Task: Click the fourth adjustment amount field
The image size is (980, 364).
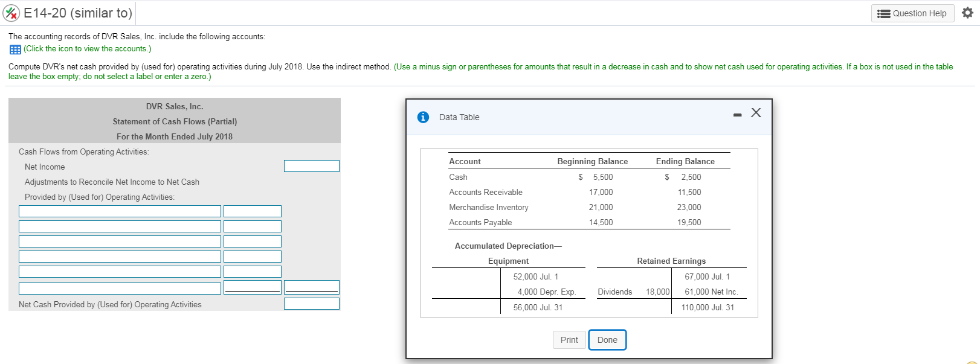Action: coord(253,257)
